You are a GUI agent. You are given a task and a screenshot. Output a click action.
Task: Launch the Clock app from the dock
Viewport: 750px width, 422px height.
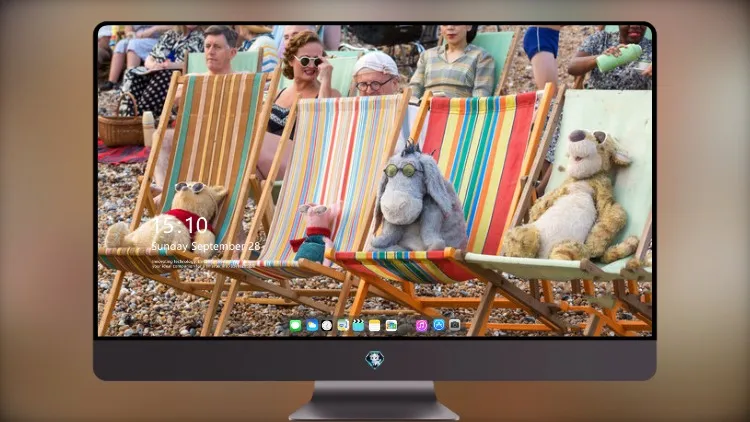tap(327, 326)
